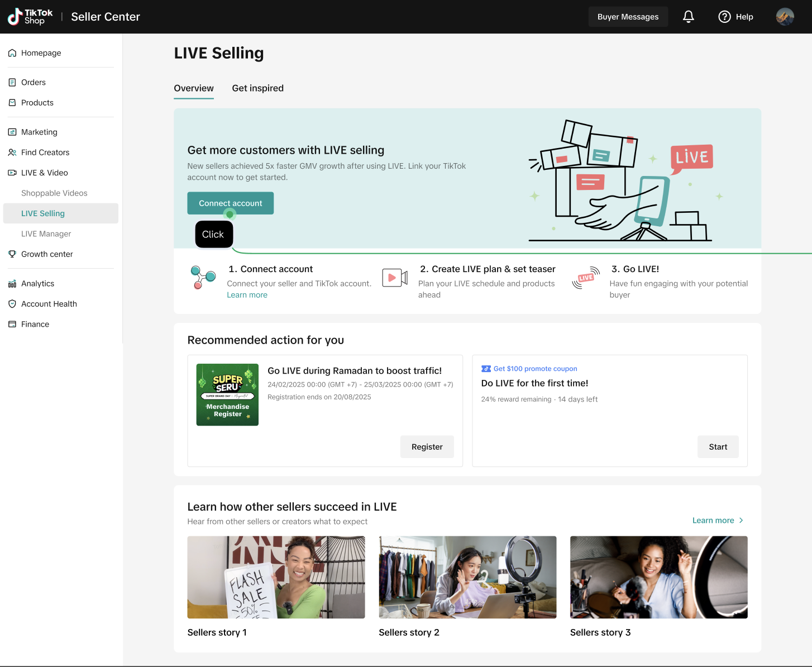The width and height of the screenshot is (812, 667).
Task: Click the notification bell icon
Action: [x=688, y=17]
